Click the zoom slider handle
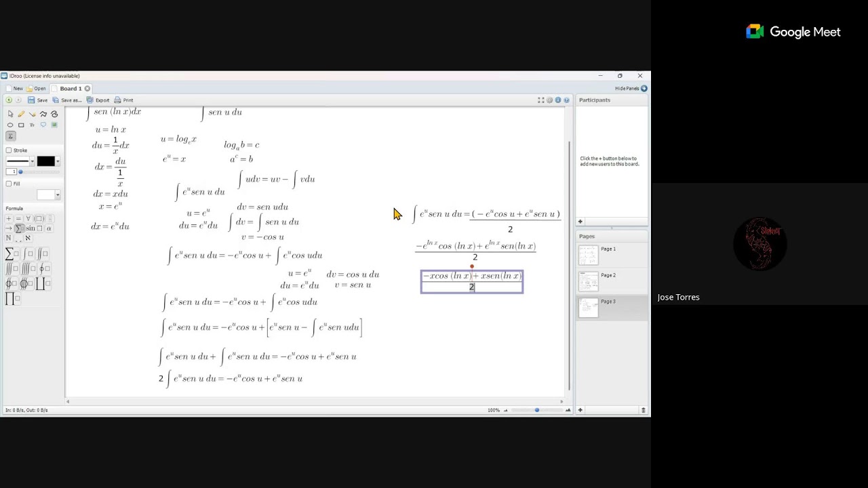Screen dimensions: 868x488 [x=536, y=410]
